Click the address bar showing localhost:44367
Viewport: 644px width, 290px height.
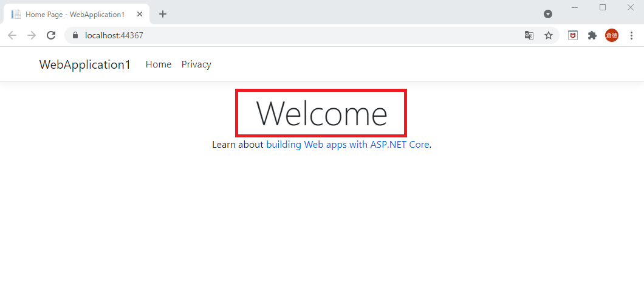[312, 35]
